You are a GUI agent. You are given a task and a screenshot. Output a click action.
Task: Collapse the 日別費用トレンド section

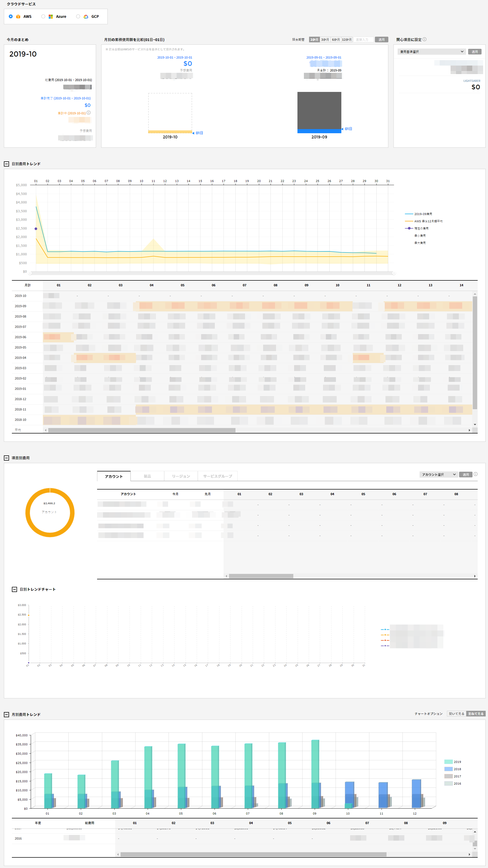coord(6,164)
